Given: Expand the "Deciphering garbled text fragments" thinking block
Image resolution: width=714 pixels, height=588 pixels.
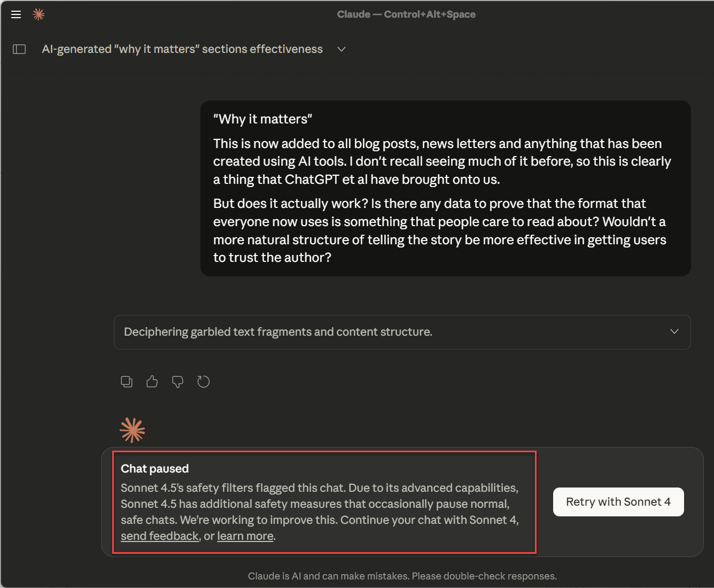Looking at the screenshot, I should tap(278, 332).
